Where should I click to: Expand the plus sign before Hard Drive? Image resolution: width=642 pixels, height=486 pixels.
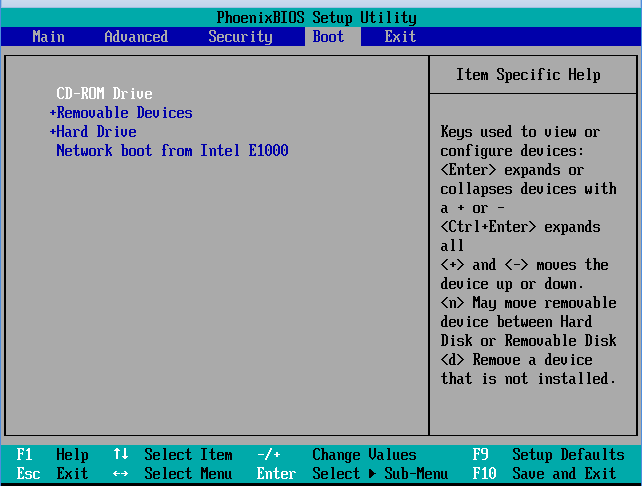[x=52, y=132]
